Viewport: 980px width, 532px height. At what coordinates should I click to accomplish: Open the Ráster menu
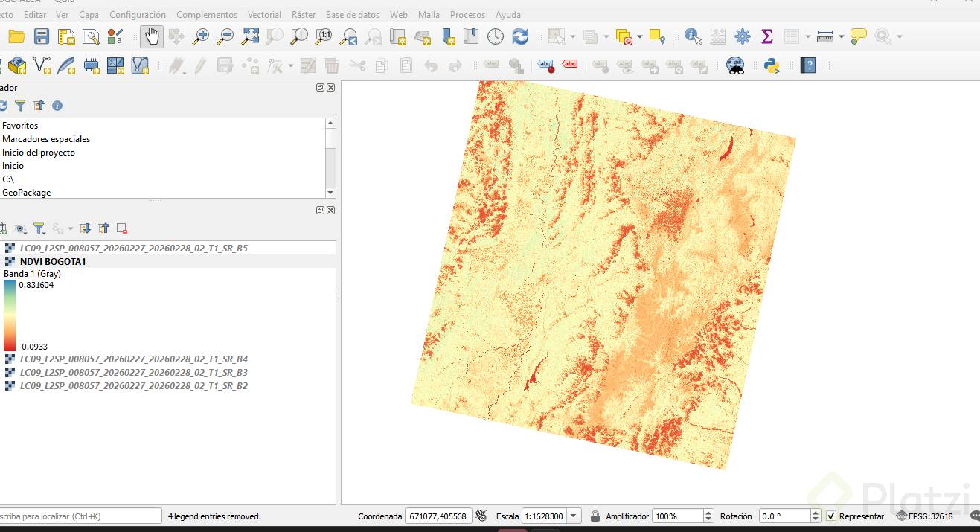(303, 14)
